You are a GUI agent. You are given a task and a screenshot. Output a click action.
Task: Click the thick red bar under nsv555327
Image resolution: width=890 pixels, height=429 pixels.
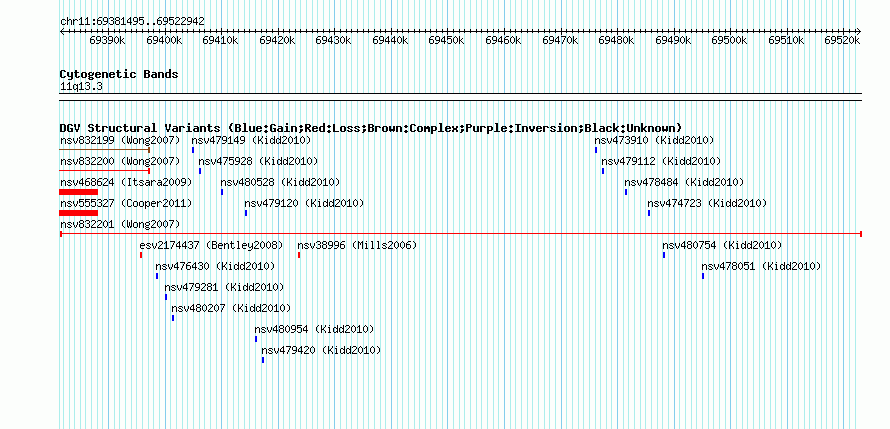pyautogui.click(x=78, y=213)
